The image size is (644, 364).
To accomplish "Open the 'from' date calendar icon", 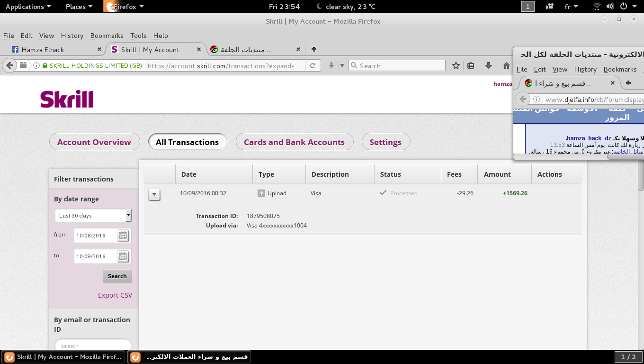I will click(123, 236).
